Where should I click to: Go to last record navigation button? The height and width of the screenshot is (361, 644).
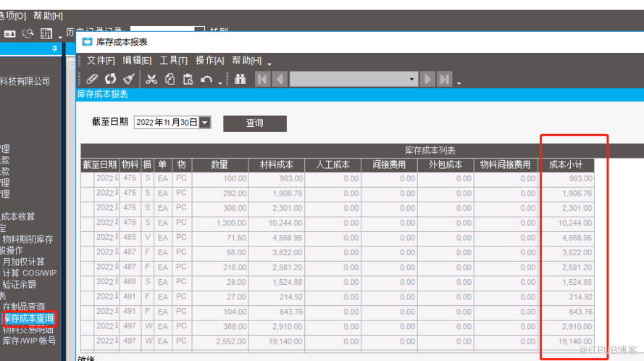(445, 79)
